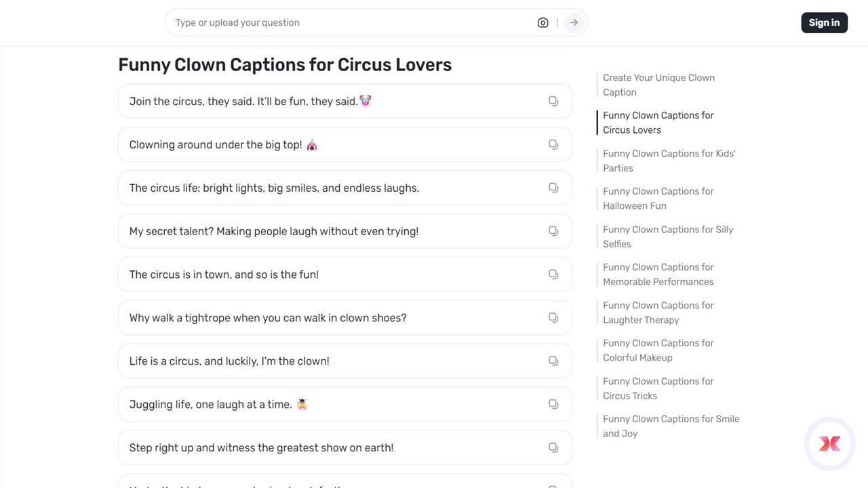Copy the "Life is a circus" caption
Viewport: 868px width, 488px height.
(553, 361)
